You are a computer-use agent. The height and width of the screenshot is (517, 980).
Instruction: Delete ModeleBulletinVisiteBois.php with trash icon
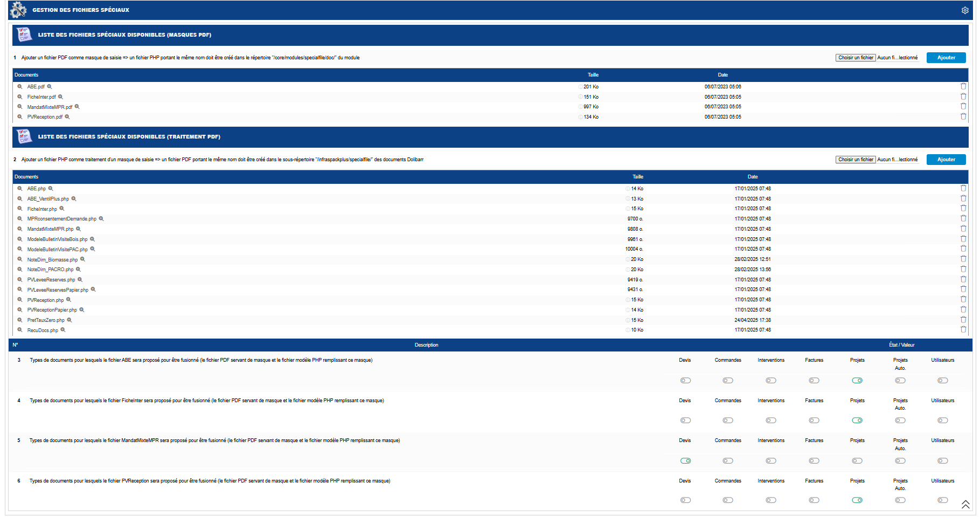point(963,239)
